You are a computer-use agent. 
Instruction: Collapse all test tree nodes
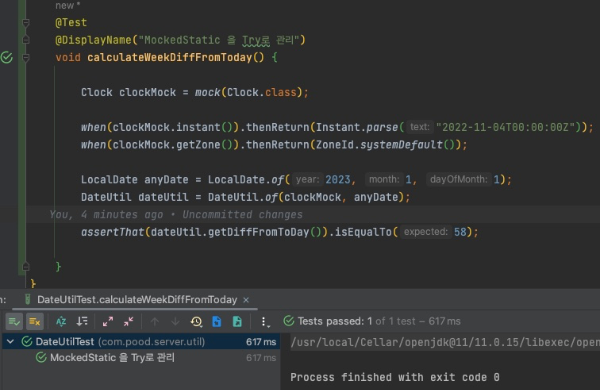(x=129, y=321)
